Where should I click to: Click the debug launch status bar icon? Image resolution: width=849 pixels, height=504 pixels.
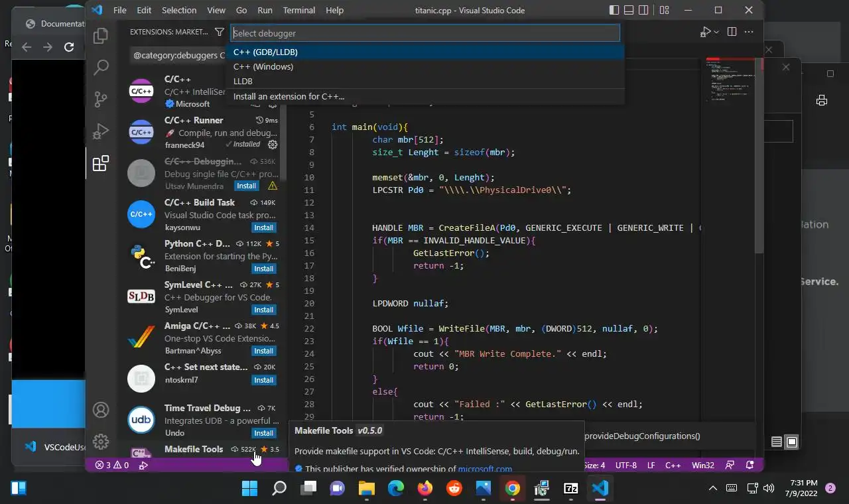[143, 466]
